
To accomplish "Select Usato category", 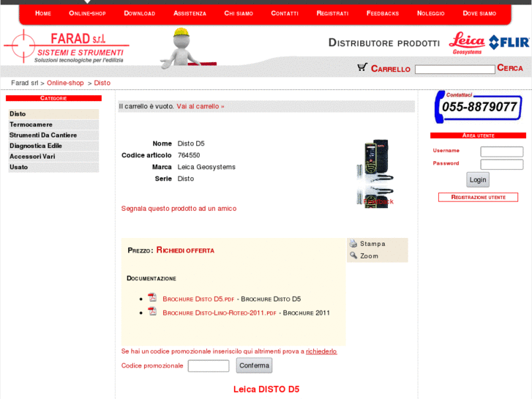I will click(53, 167).
